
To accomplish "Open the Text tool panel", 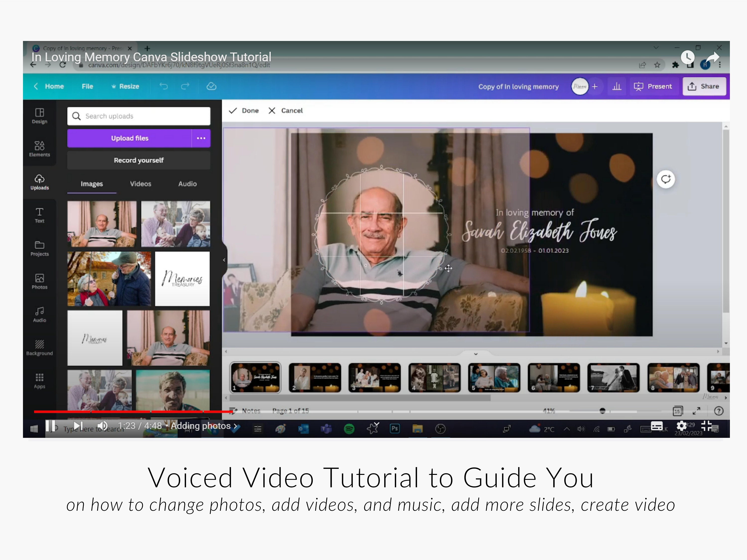I will coord(40,215).
